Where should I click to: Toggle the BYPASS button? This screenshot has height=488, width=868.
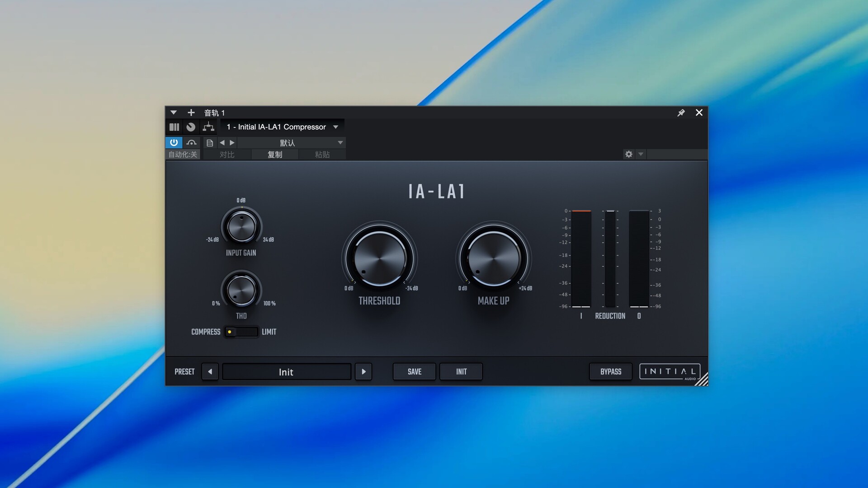point(611,371)
